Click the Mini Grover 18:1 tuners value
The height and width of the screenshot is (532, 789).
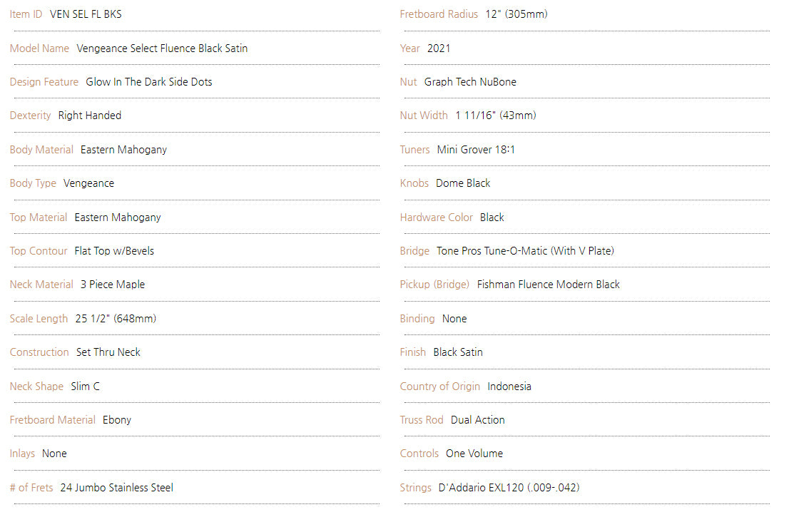[x=476, y=150]
